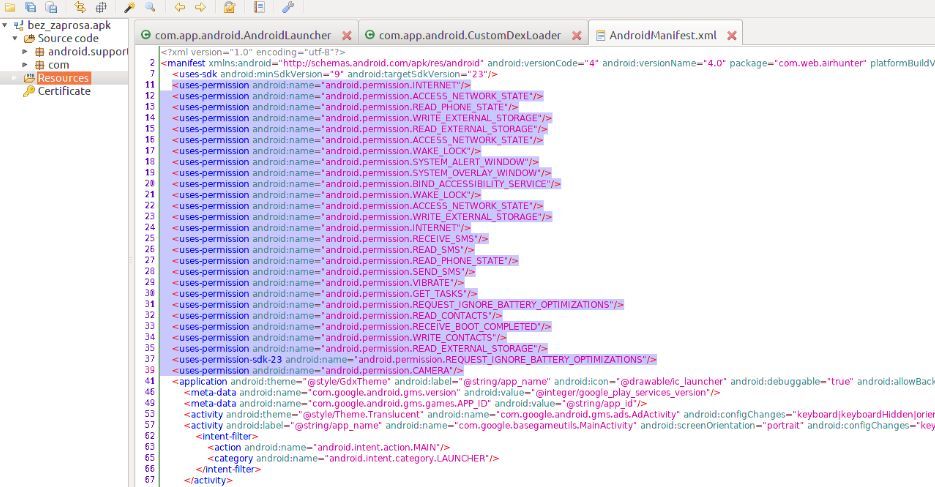Click the Source code folder icon
Image resolution: width=935 pixels, height=487 pixels.
coord(29,39)
